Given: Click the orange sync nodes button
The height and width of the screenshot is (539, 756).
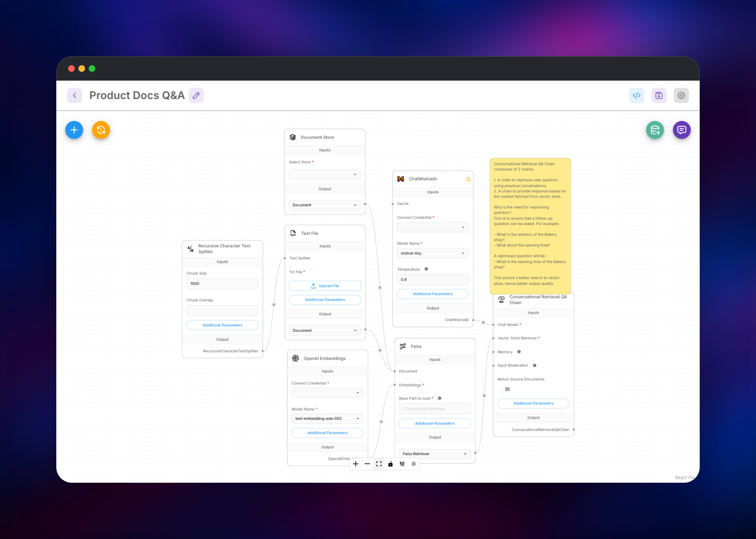Looking at the screenshot, I should click(101, 130).
